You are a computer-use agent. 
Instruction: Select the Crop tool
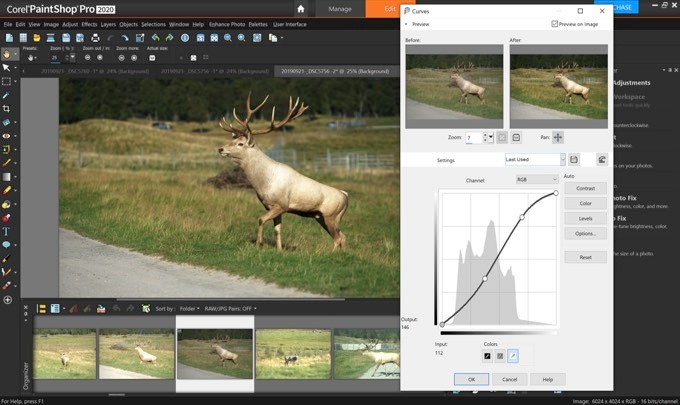(x=7, y=108)
